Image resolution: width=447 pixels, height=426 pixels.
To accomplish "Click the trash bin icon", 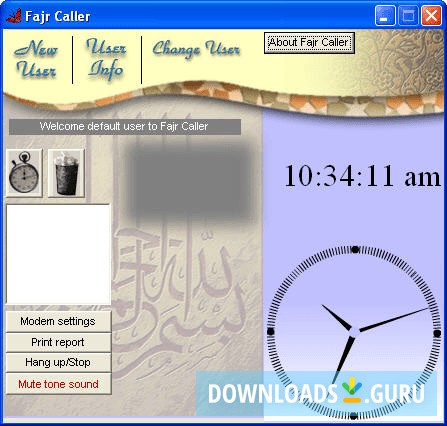I will click(66, 173).
